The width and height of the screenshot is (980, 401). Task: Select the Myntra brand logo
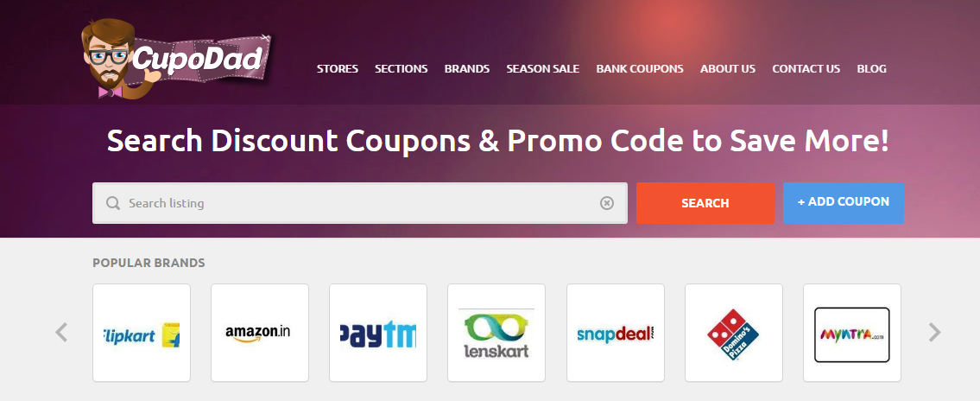[852, 333]
